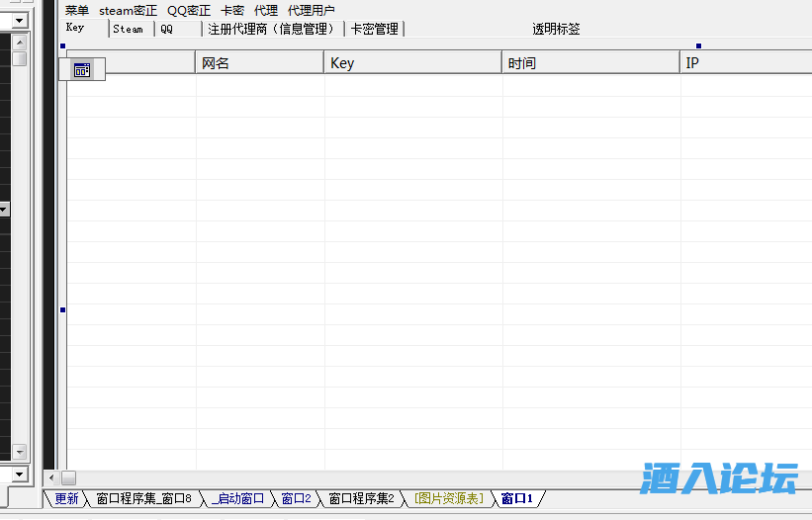The image size is (812, 520).
Task: Select the 卡密管理 tab
Action: 375,30
